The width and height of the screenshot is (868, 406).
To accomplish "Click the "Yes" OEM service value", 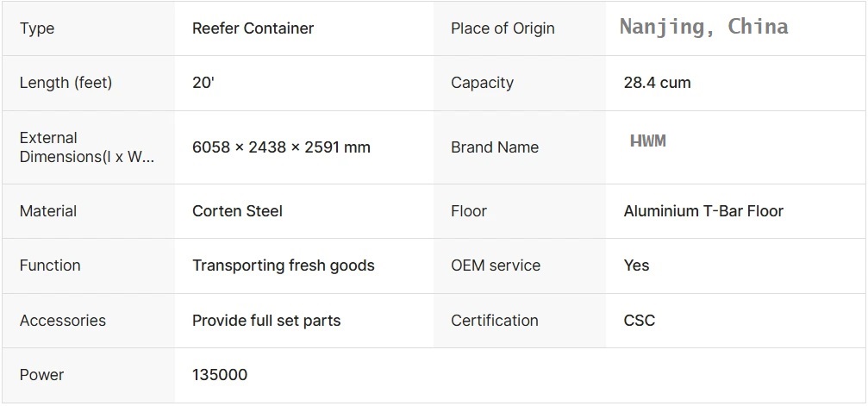I will pos(636,265).
